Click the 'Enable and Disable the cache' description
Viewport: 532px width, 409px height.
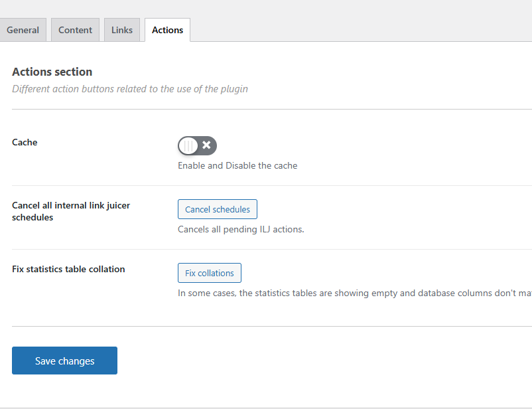click(237, 165)
